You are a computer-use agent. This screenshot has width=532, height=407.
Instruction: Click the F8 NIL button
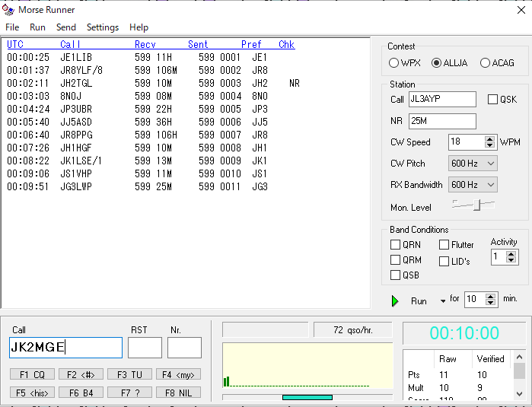click(x=178, y=393)
